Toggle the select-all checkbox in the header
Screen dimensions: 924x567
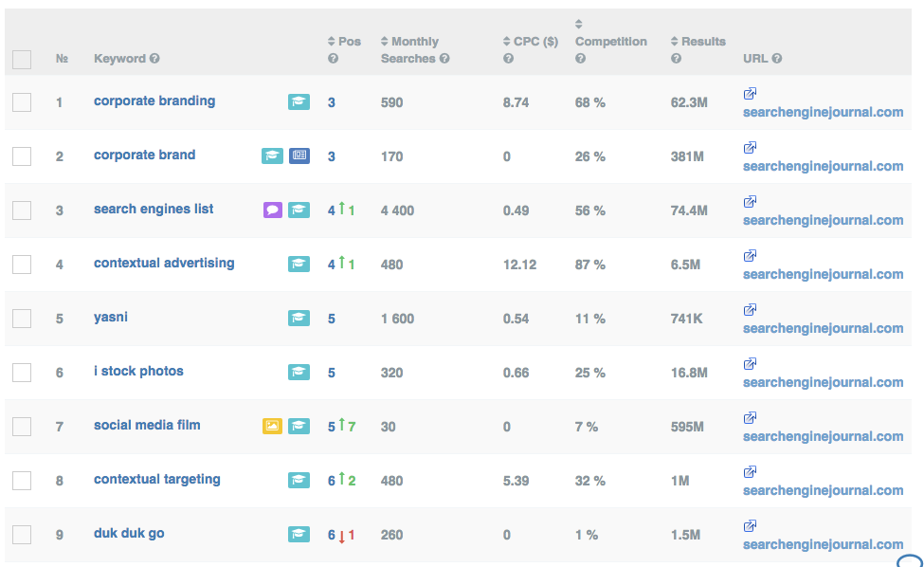coord(22,60)
